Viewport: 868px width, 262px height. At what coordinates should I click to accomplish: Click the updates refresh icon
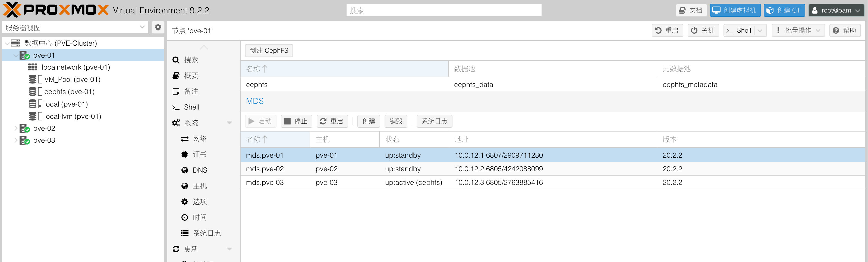176,249
